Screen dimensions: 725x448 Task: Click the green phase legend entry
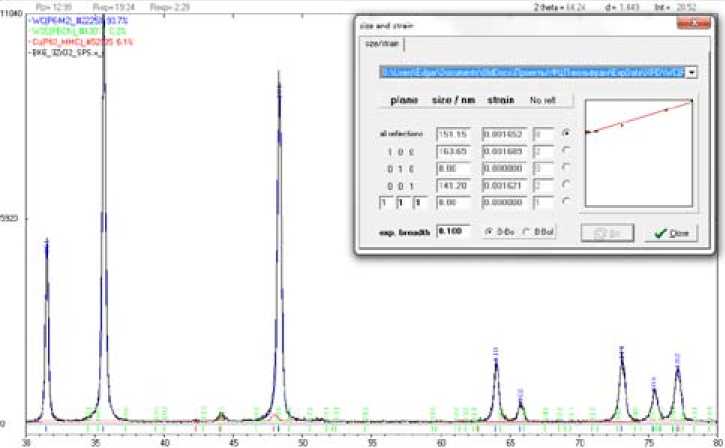[77, 31]
